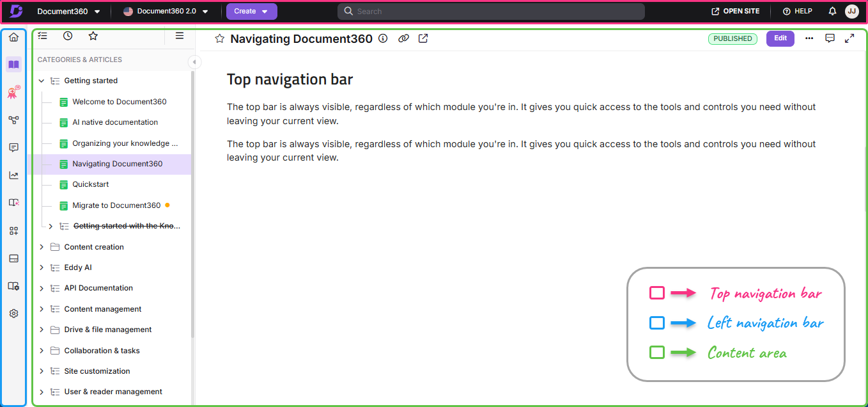This screenshot has height=407, width=868.
Task: Click the Navigating Document360 article title
Action: pyautogui.click(x=301, y=38)
